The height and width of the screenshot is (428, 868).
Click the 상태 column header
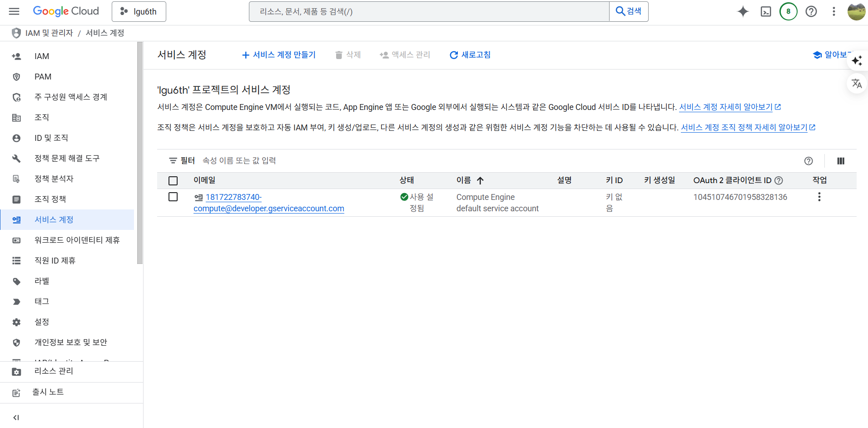(407, 180)
